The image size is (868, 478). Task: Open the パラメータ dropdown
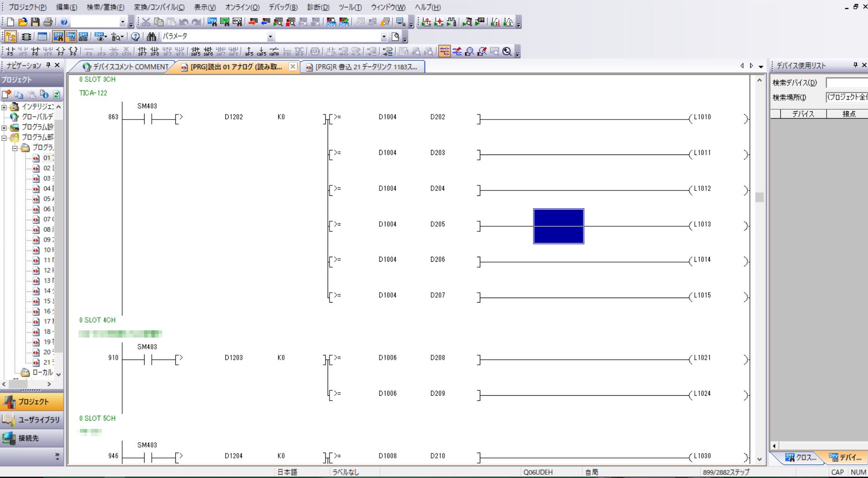pos(270,37)
